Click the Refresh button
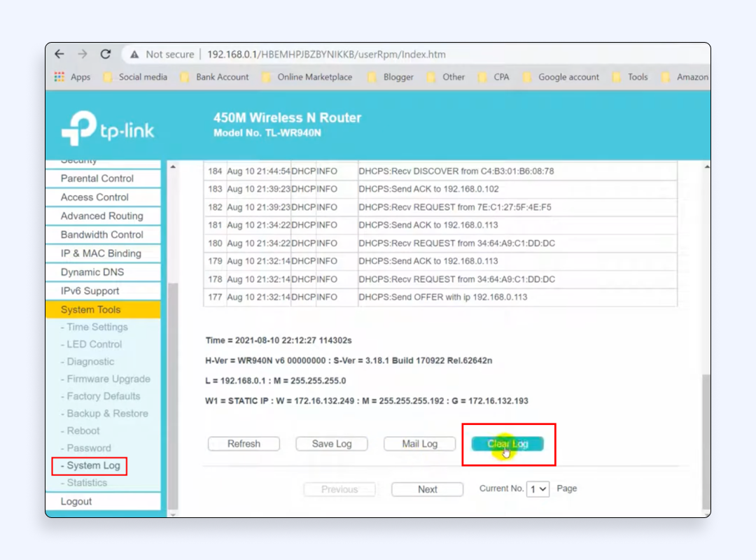This screenshot has height=560, width=756. point(244,444)
